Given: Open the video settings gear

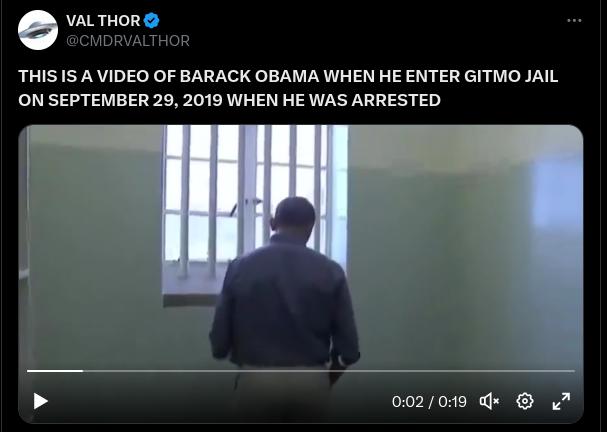Looking at the screenshot, I should tap(525, 401).
